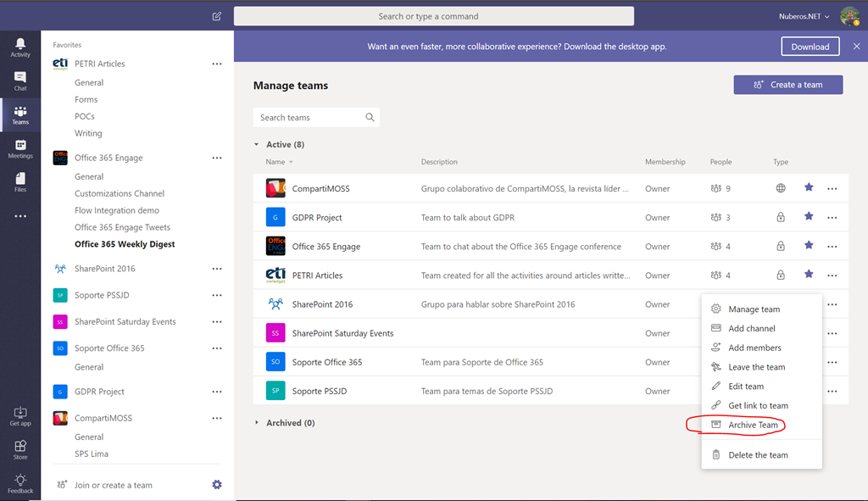The image size is (868, 501).
Task: Click the search magnifier in Search teams
Action: 370,117
